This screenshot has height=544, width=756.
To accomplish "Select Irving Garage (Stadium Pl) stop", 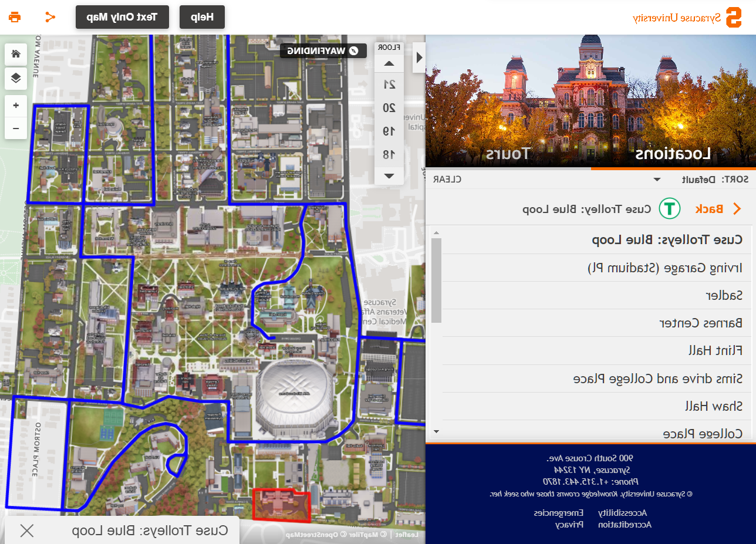I will [598, 268].
